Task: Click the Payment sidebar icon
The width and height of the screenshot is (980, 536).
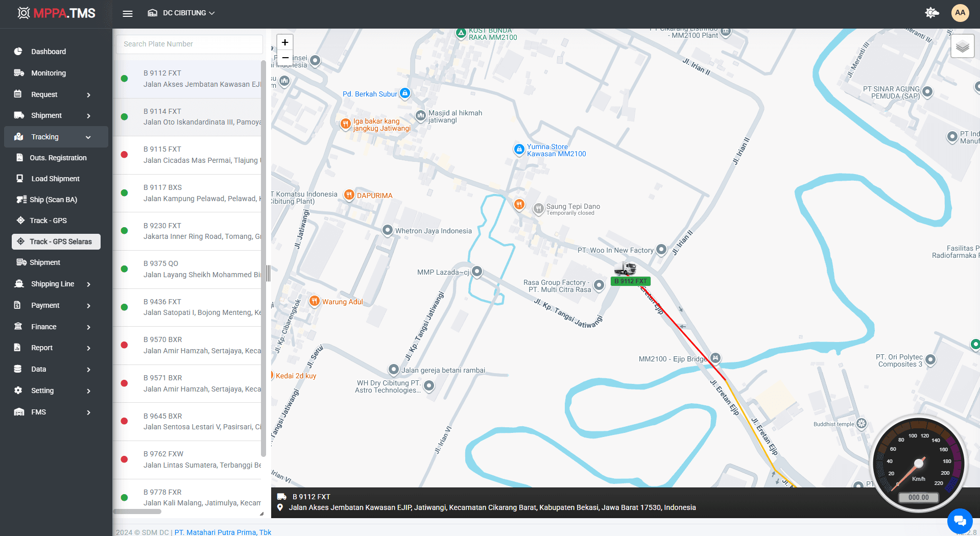Action: 18,305
